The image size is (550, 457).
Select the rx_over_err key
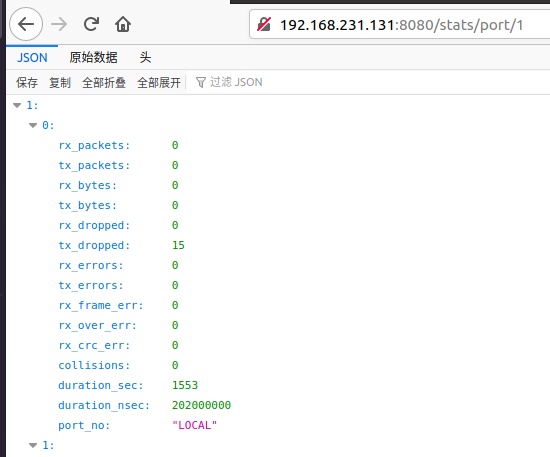point(98,325)
